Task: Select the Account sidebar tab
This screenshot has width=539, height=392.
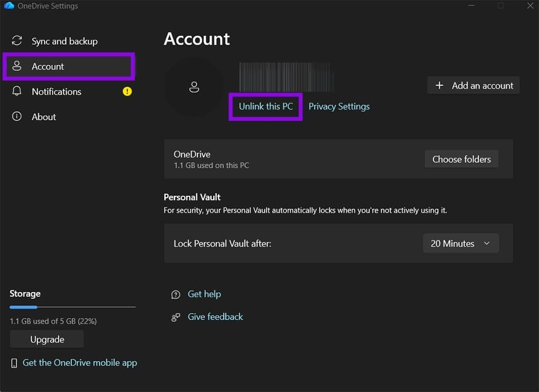Action: pyautogui.click(x=69, y=66)
